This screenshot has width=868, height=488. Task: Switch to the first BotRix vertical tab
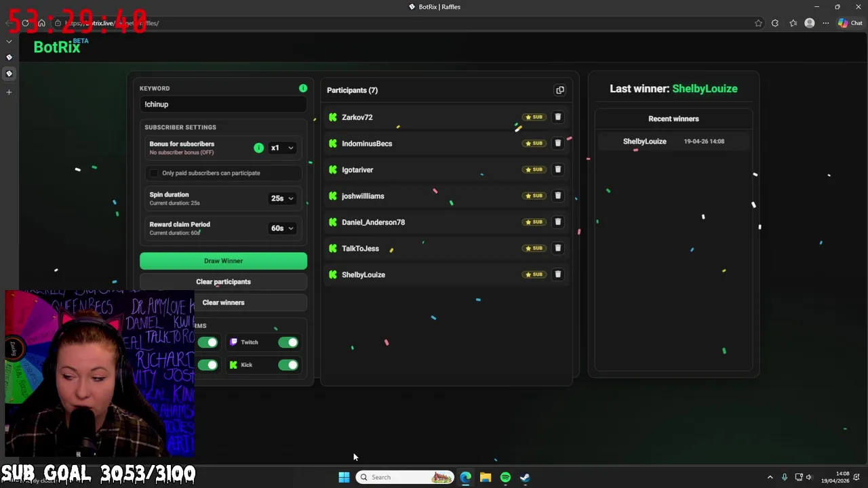9,58
